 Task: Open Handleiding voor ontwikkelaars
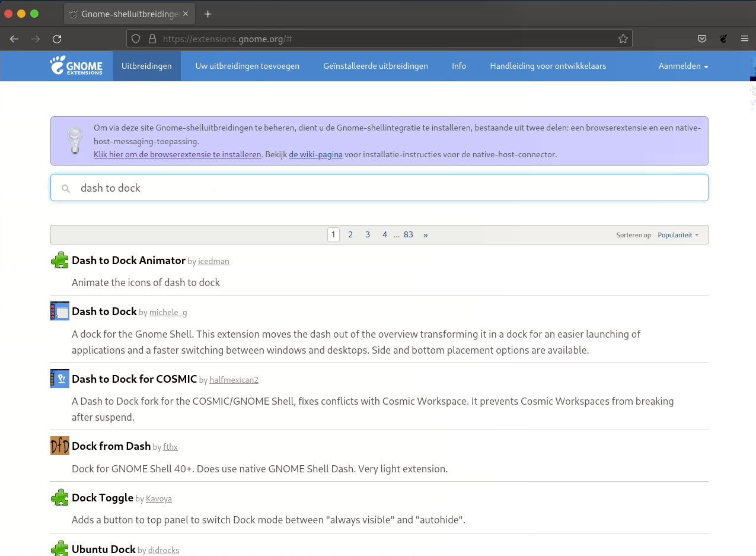click(x=548, y=66)
